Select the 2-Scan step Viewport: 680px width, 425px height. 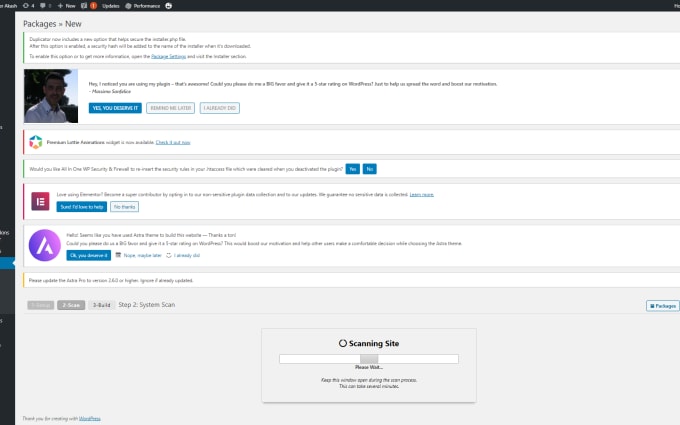[x=71, y=305]
